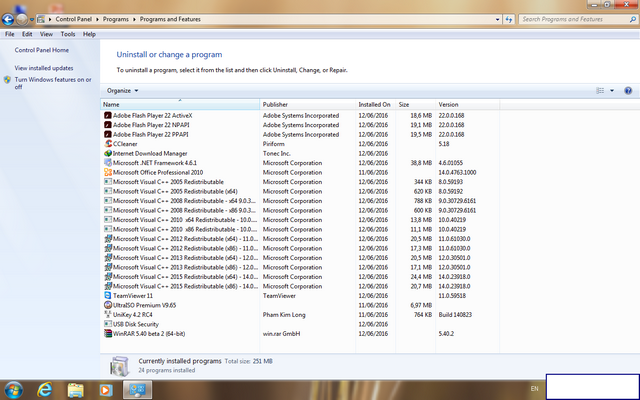
Task: Select Visual C++ 2010 x86 Redistributable row
Action: [300, 229]
